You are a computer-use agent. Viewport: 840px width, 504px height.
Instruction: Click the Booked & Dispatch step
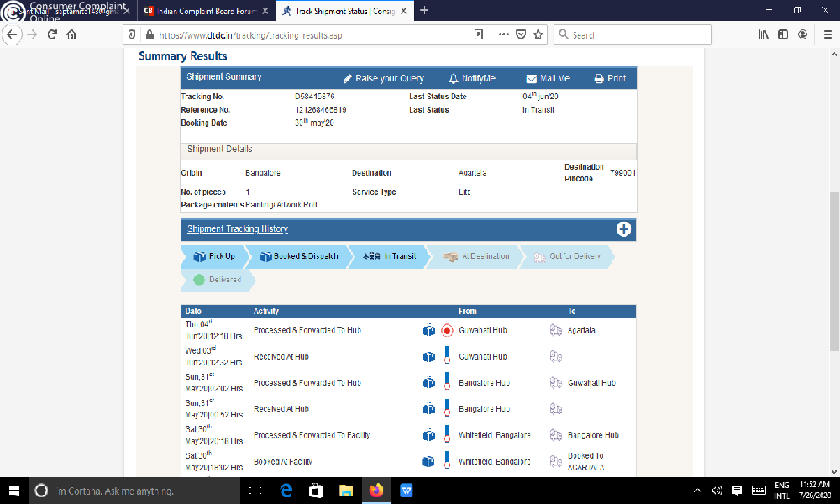(x=298, y=256)
